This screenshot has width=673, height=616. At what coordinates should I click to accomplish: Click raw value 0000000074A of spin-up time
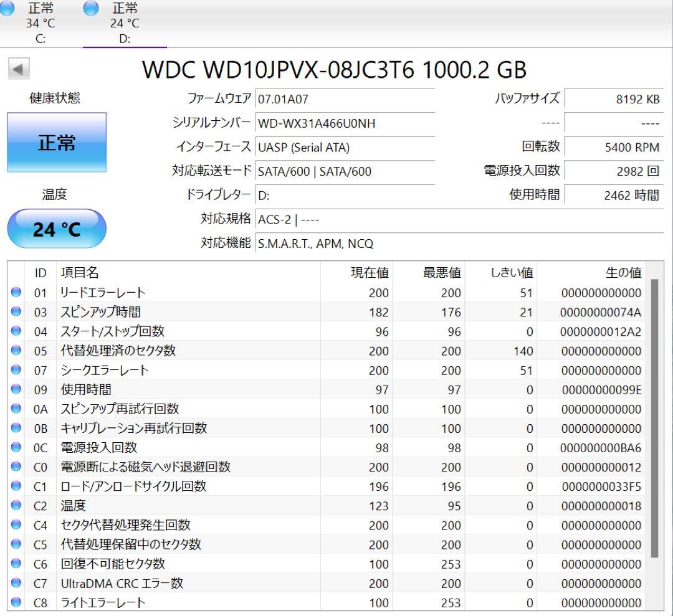(601, 312)
